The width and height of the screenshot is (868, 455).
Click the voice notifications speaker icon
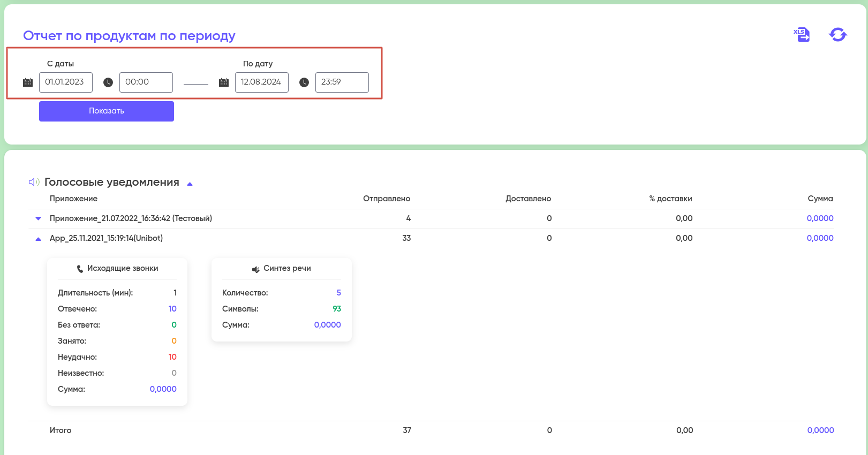34,182
